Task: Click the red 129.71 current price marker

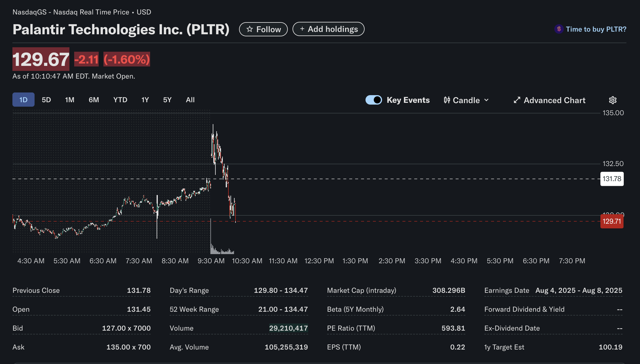Action: [x=612, y=221]
